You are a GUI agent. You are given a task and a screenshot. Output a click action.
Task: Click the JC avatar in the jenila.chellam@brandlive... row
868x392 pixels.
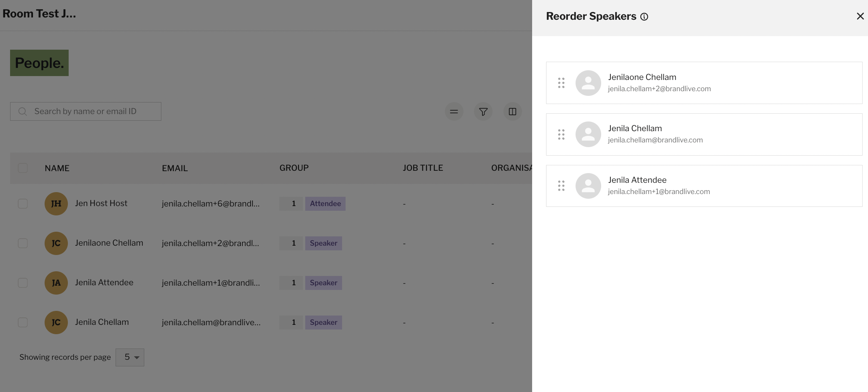pyautogui.click(x=56, y=323)
